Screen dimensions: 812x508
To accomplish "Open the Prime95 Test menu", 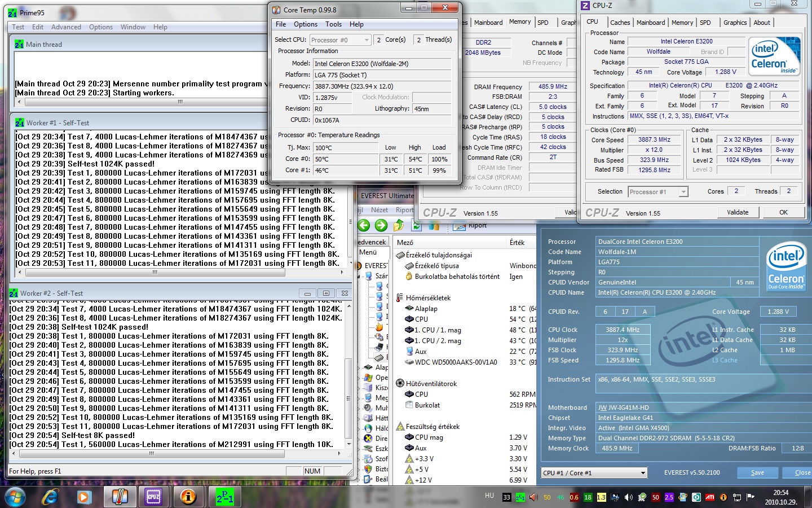I will [18, 27].
